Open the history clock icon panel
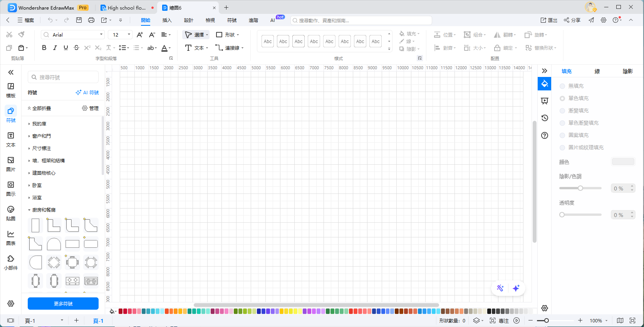The width and height of the screenshot is (644, 327). (545, 118)
